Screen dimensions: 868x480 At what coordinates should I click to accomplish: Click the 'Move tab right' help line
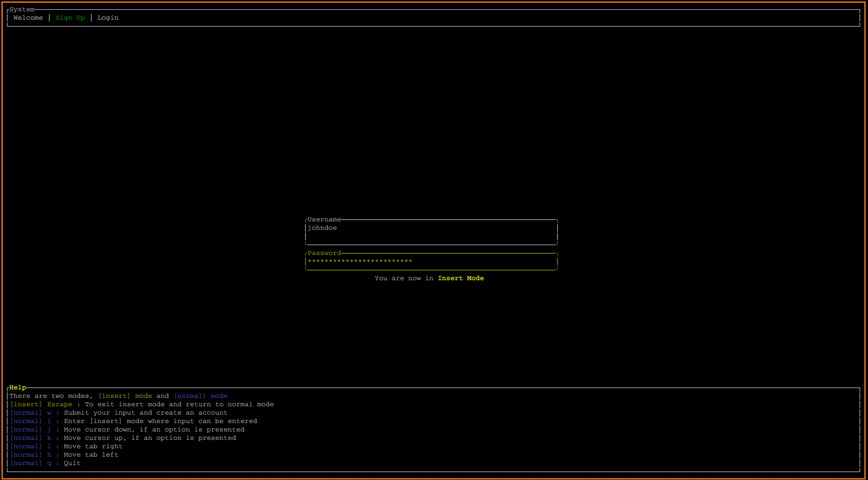tap(66, 446)
